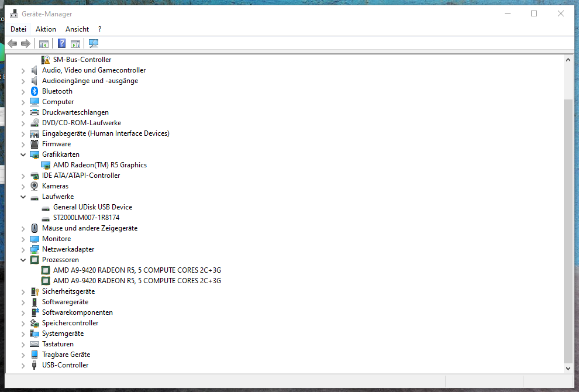Open the blue Help question-mark toolbar icon

coord(61,44)
